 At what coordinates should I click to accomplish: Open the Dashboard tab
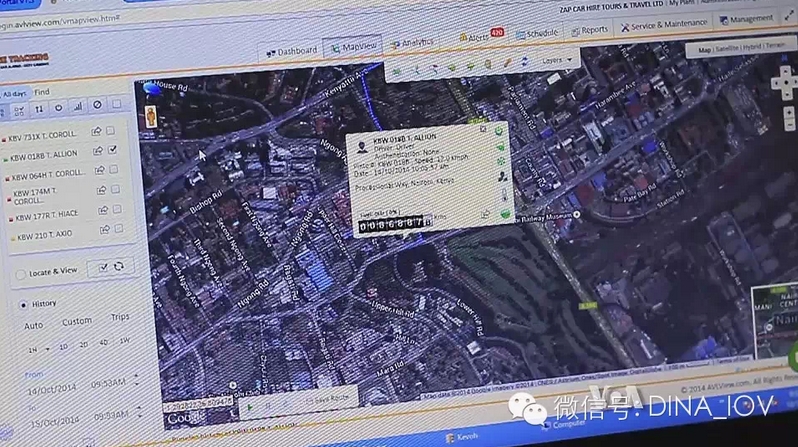[x=292, y=52]
